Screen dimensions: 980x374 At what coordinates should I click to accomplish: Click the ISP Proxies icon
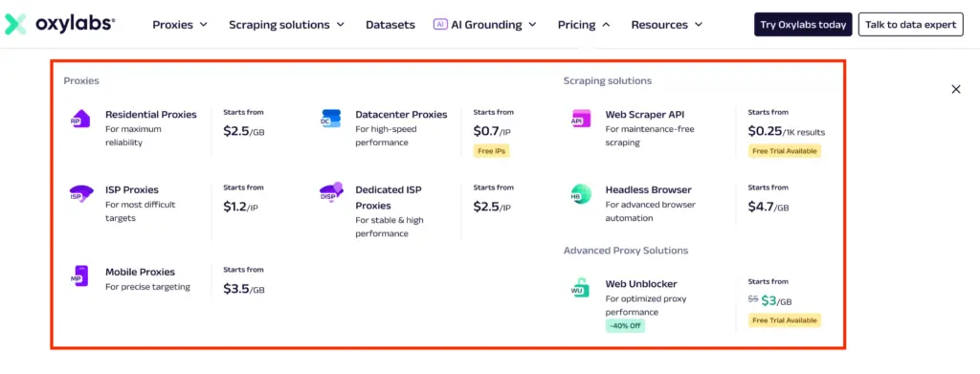click(81, 193)
